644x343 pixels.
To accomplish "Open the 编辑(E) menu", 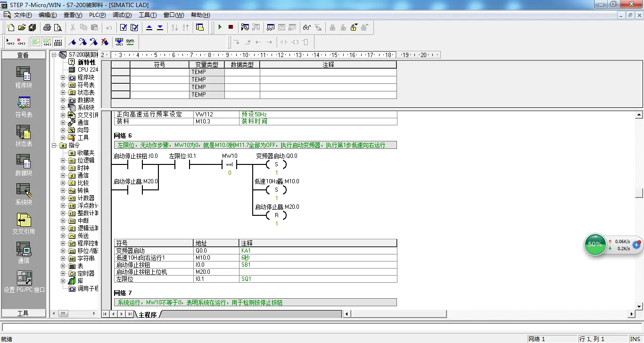I will tap(48, 15).
